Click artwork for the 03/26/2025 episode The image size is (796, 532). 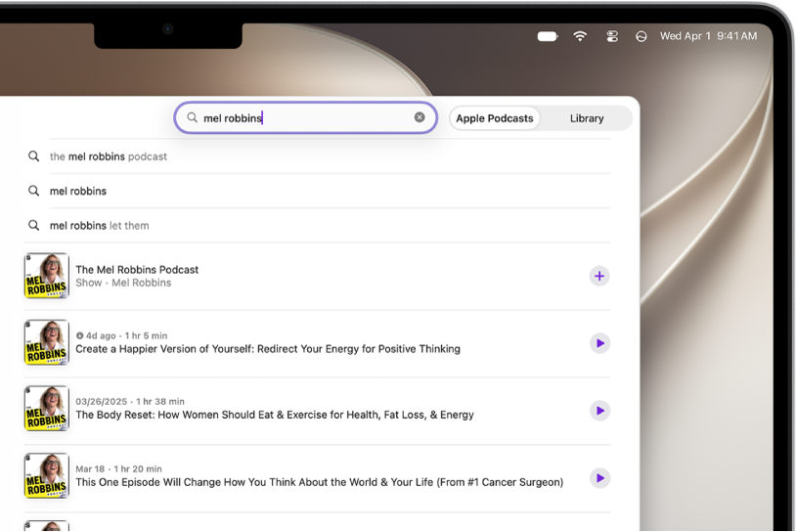pyautogui.click(x=47, y=409)
